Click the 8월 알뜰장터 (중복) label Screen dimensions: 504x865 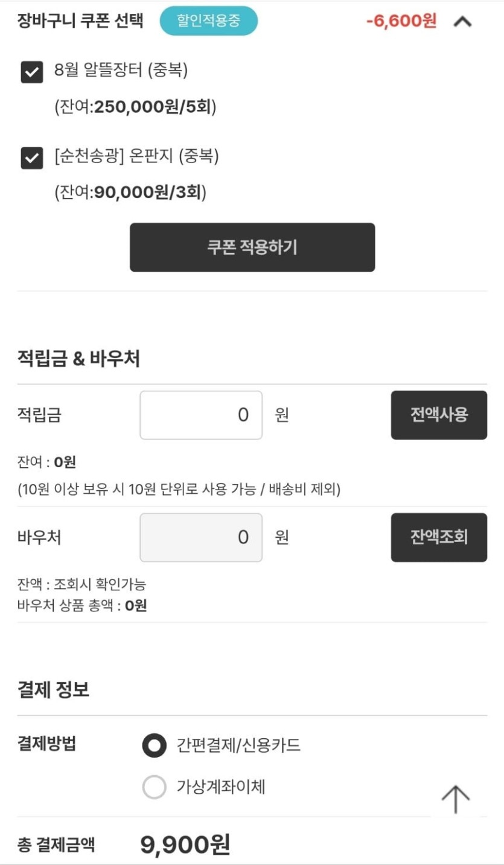tap(121, 71)
